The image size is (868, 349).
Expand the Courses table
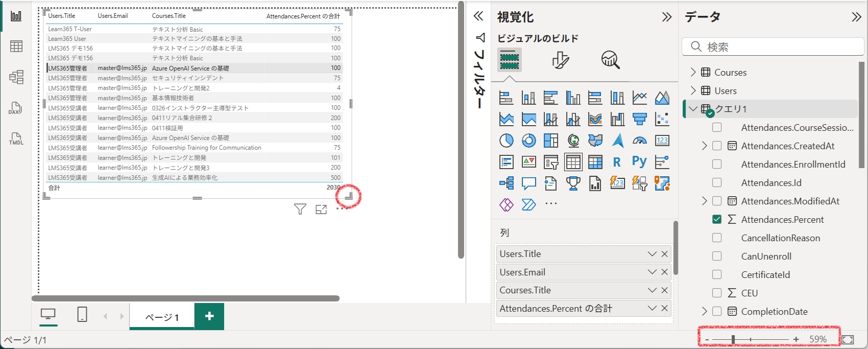(x=693, y=72)
